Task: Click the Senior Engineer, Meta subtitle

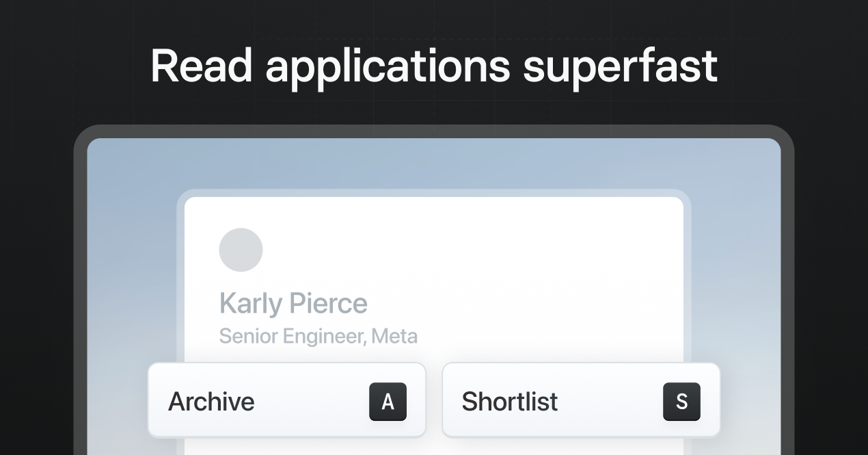Action: click(318, 336)
